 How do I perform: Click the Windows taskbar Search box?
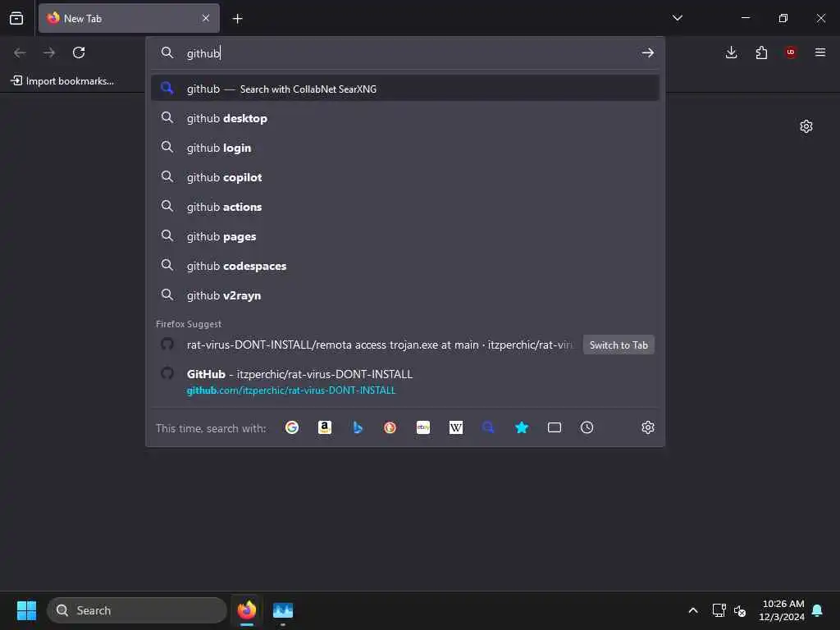pos(137,610)
